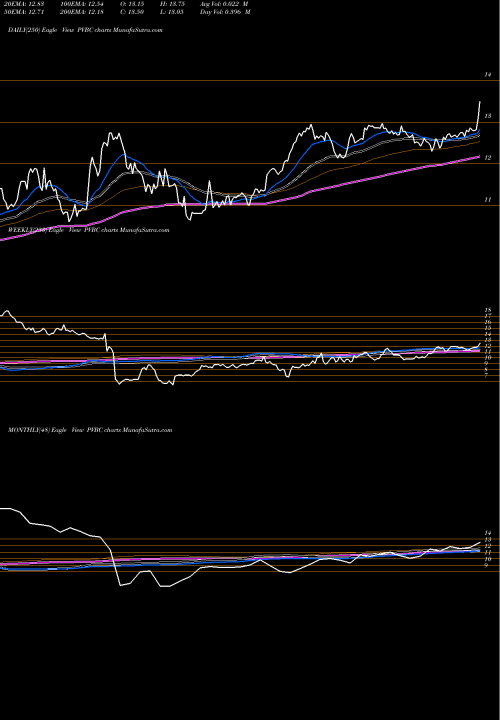
Task: Click the MONTHLY(48) Eagle View chart title
Action: [x=90, y=430]
